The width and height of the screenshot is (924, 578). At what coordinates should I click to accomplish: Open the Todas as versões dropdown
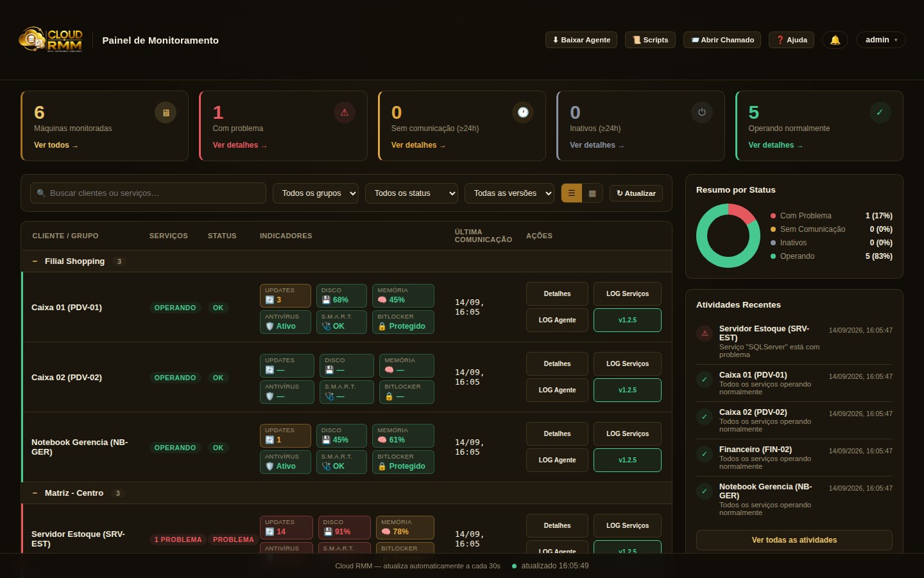point(509,193)
